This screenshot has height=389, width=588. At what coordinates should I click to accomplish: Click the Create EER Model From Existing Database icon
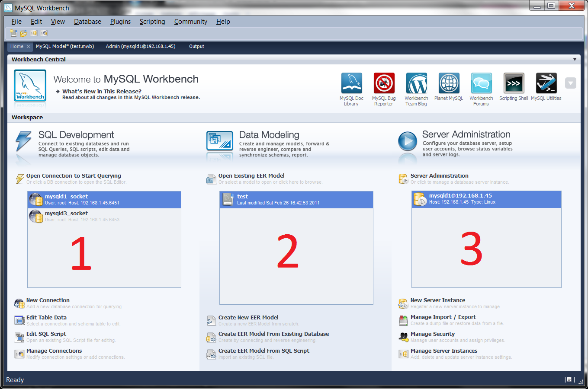coord(211,337)
